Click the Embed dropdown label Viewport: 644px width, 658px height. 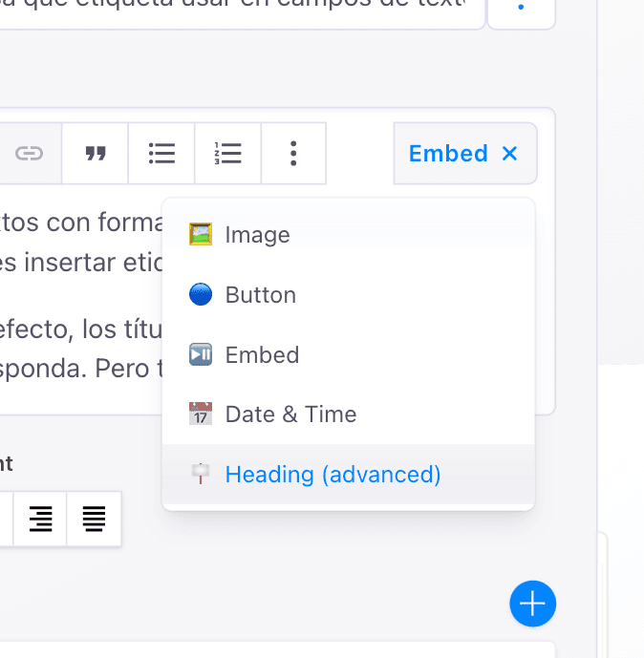coord(448,153)
